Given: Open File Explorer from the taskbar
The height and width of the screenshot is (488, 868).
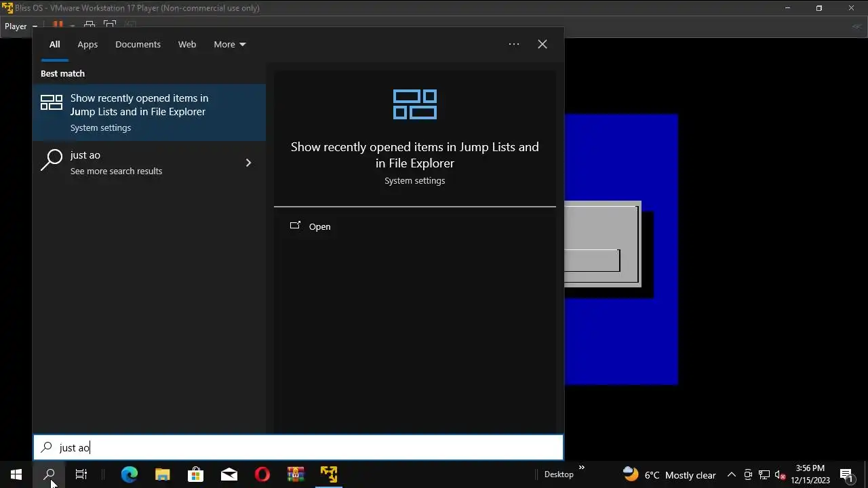Looking at the screenshot, I should [162, 474].
